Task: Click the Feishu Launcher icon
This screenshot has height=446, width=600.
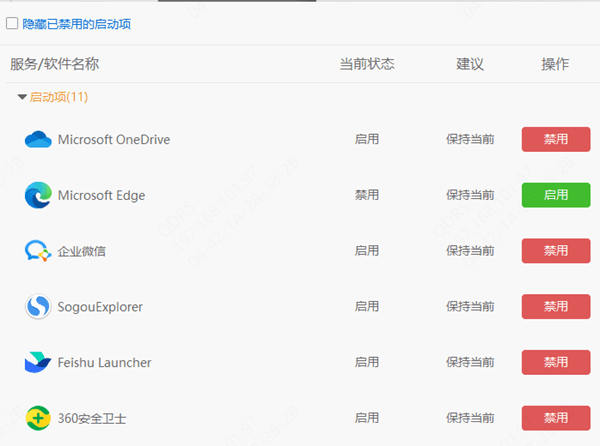Action: click(38, 362)
